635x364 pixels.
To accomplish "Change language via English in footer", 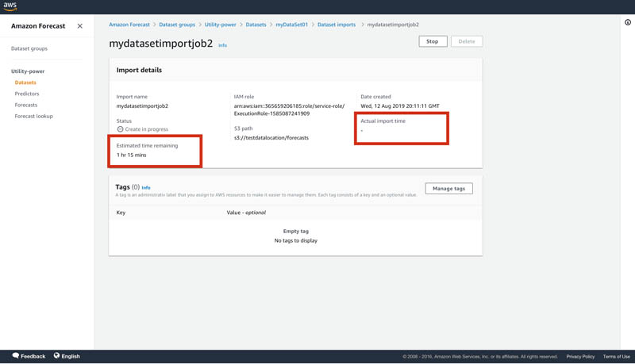I will (x=71, y=356).
